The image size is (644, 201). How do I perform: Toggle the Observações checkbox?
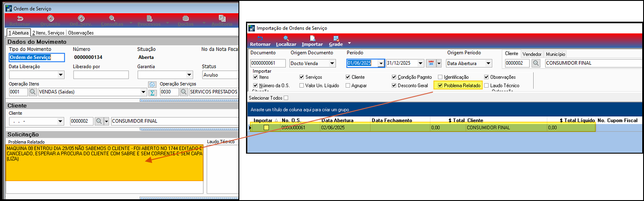coord(487,77)
